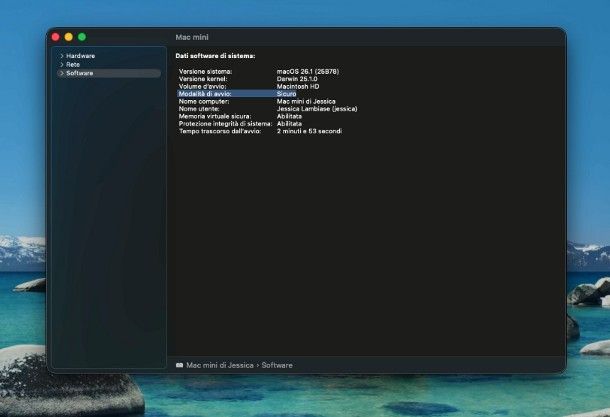Select 'Mac mini di Jessica' computer name value
Viewport: 610px width, 417px height.
click(x=306, y=102)
